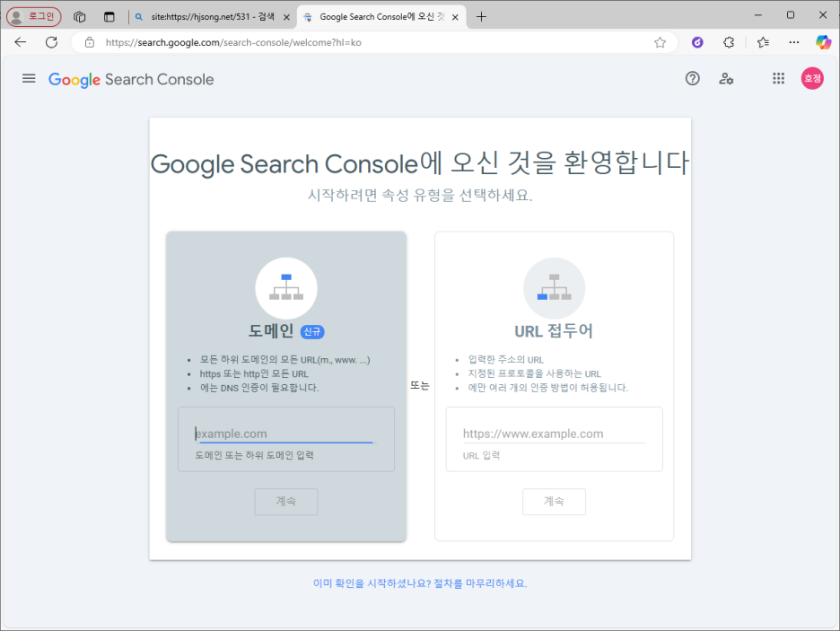Image resolution: width=840 pixels, height=631 pixels.
Task: Click the 로그인 profile button
Action: point(34,16)
